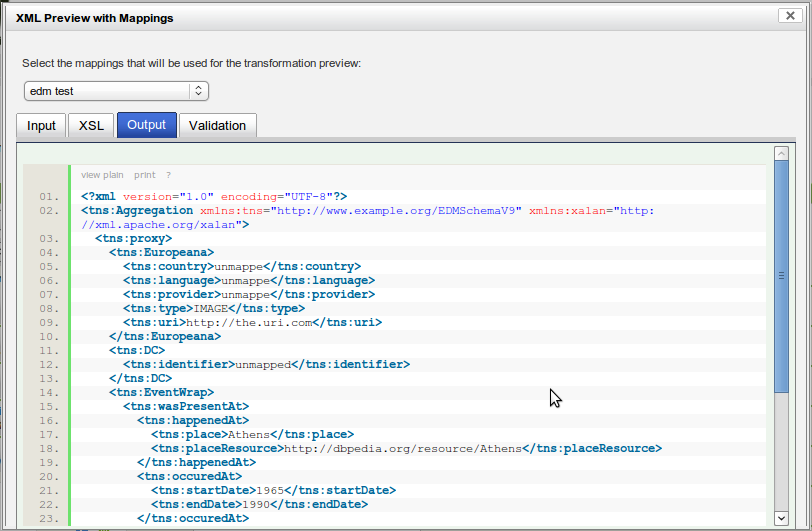
Task: Click the tns:EventWrap opening tag
Action: click(x=162, y=392)
